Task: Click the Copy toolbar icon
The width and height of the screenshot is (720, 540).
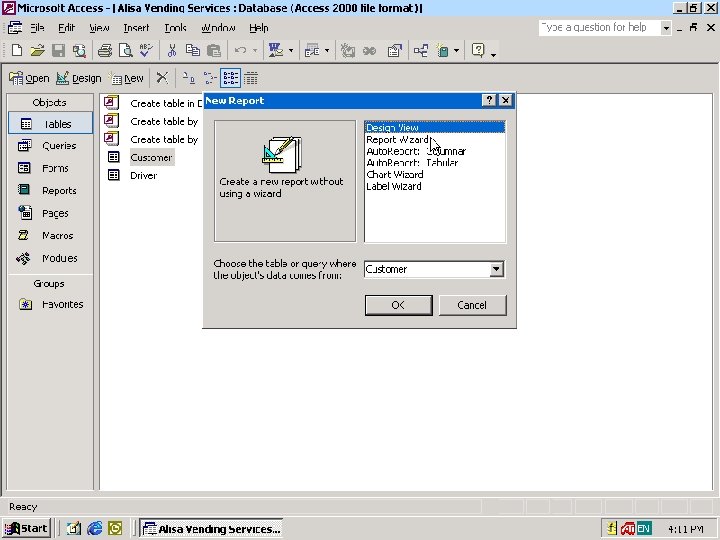Action: coord(193,50)
